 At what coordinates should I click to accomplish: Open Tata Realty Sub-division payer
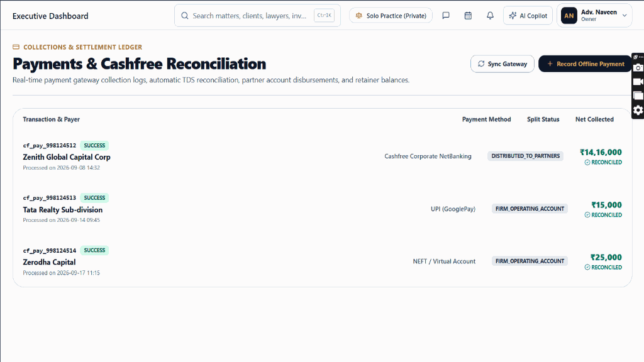pyautogui.click(x=62, y=210)
